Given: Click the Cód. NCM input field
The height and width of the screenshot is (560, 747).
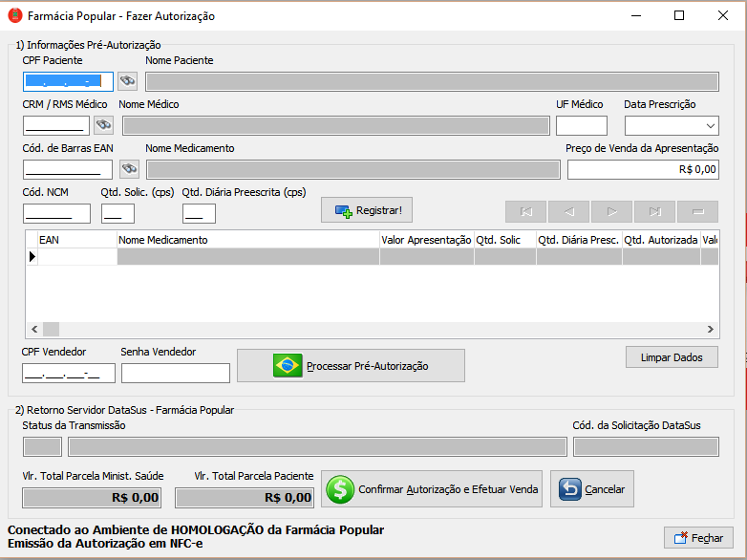Looking at the screenshot, I should point(56,213).
